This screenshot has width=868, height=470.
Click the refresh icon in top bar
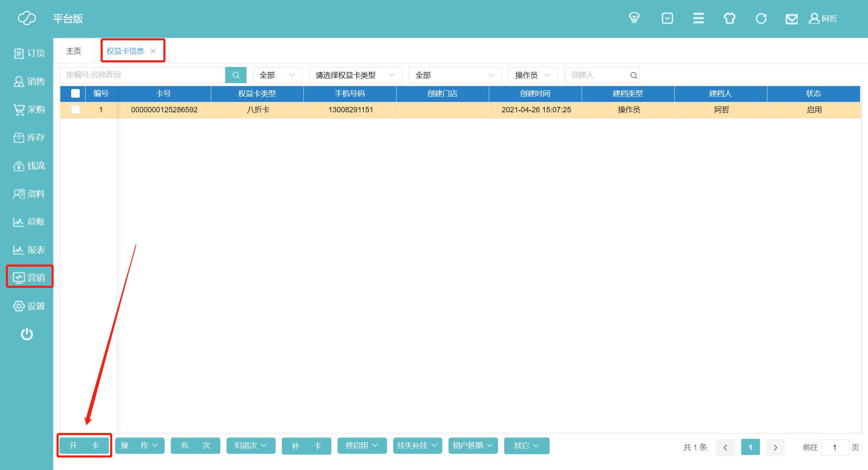coord(761,18)
